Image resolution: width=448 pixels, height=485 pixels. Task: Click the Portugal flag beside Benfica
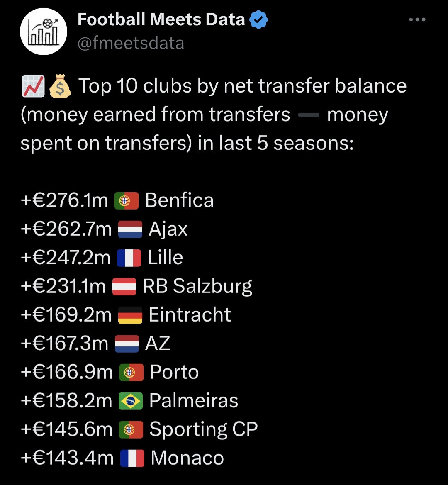click(127, 201)
